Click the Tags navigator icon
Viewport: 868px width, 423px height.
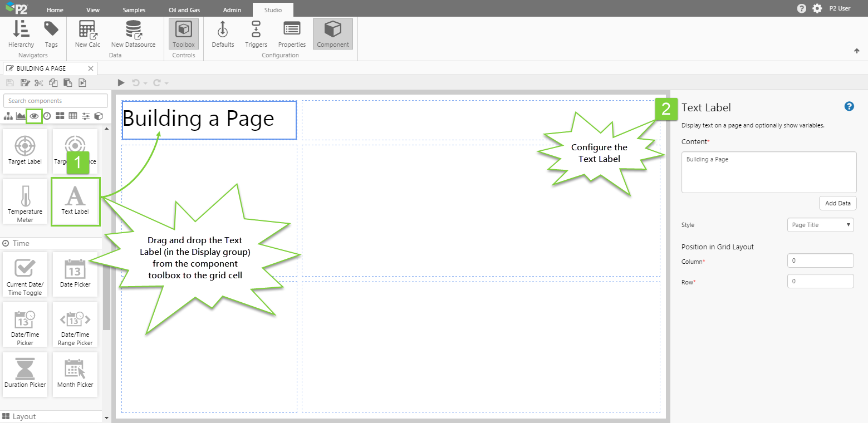tap(51, 34)
